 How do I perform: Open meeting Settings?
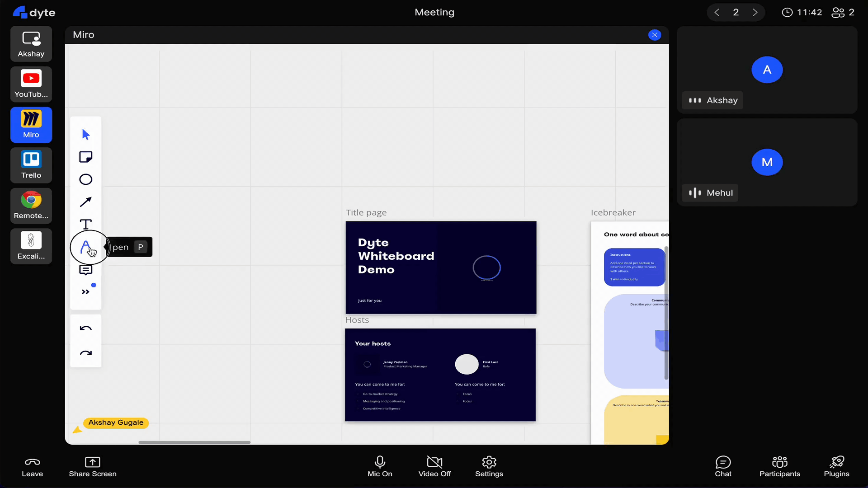coord(489,467)
